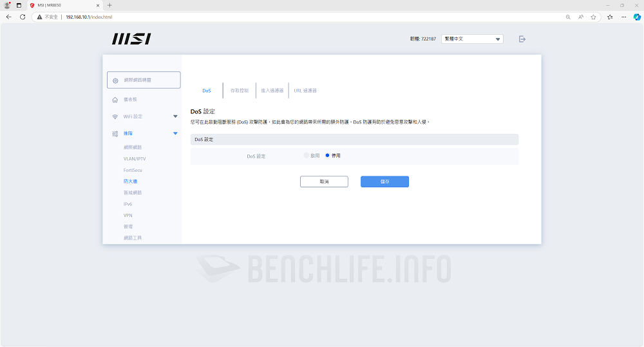Add page to favorites with star icon
The width and height of the screenshot is (644, 347).
click(594, 17)
